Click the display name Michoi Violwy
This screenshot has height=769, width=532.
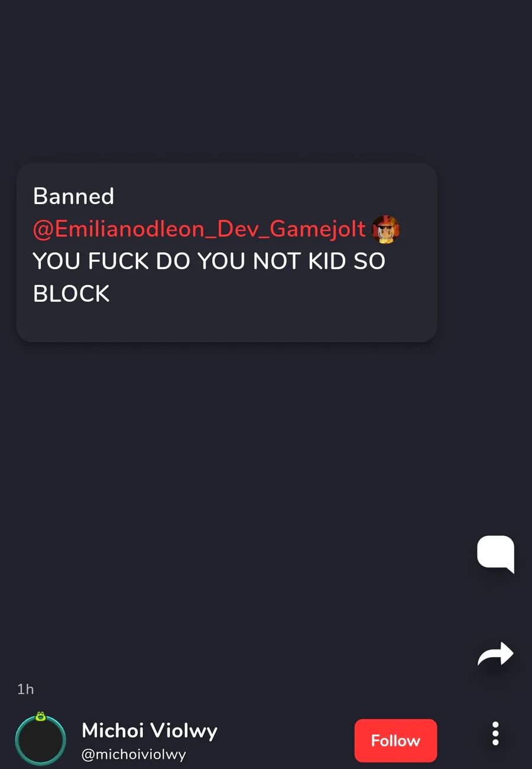coord(150,731)
